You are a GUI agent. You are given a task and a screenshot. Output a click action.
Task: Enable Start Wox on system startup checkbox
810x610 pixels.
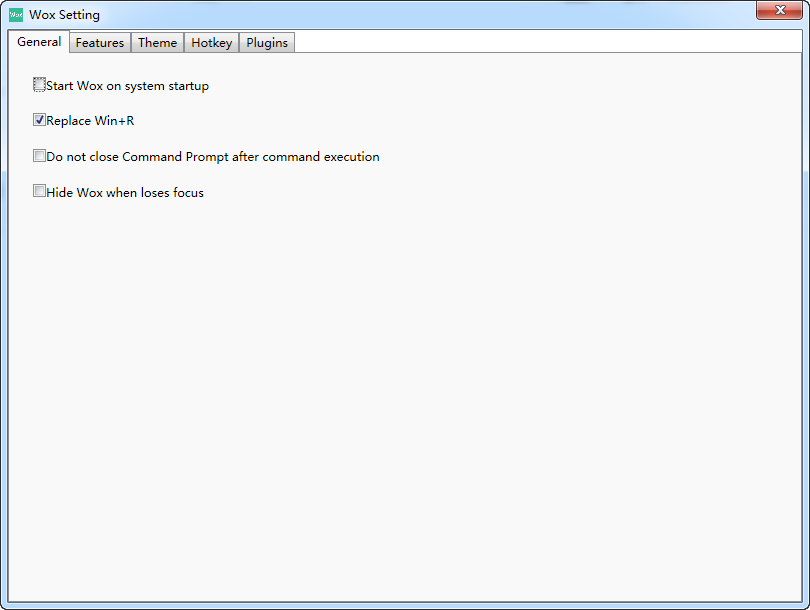tap(39, 85)
